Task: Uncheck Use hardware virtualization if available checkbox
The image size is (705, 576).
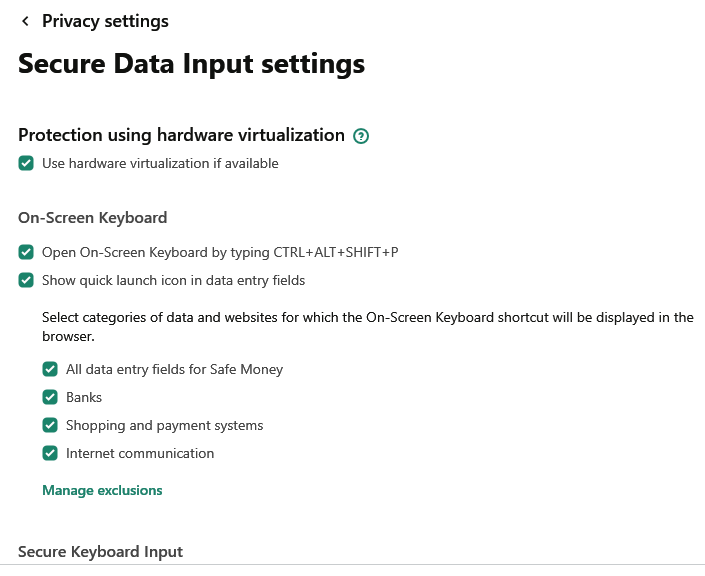Action: coord(26,163)
